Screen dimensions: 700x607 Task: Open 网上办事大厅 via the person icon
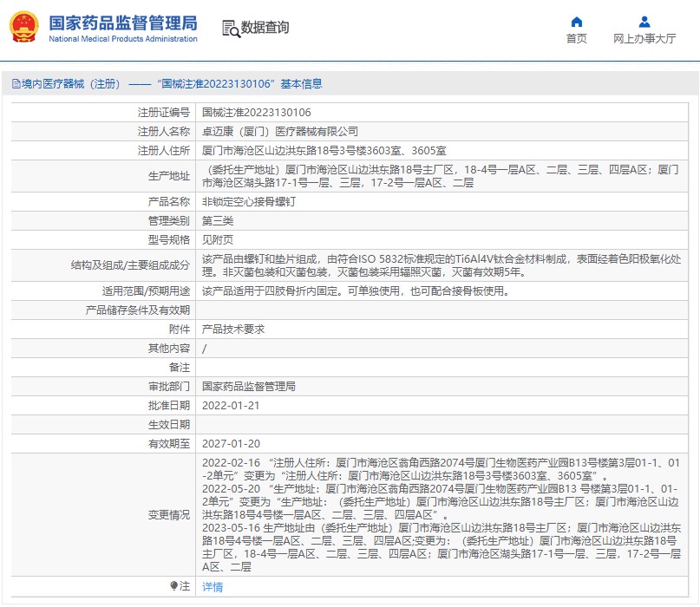(x=644, y=22)
